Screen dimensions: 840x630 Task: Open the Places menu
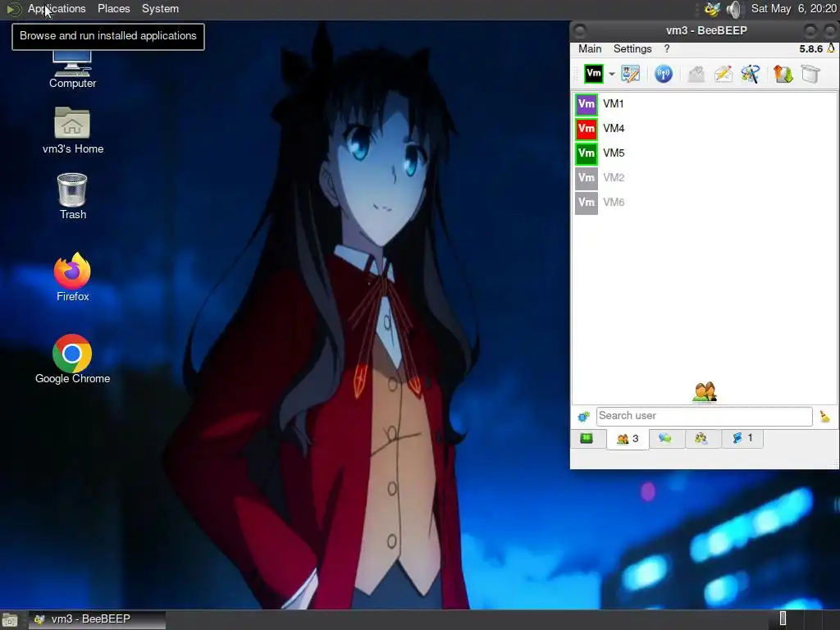113,8
